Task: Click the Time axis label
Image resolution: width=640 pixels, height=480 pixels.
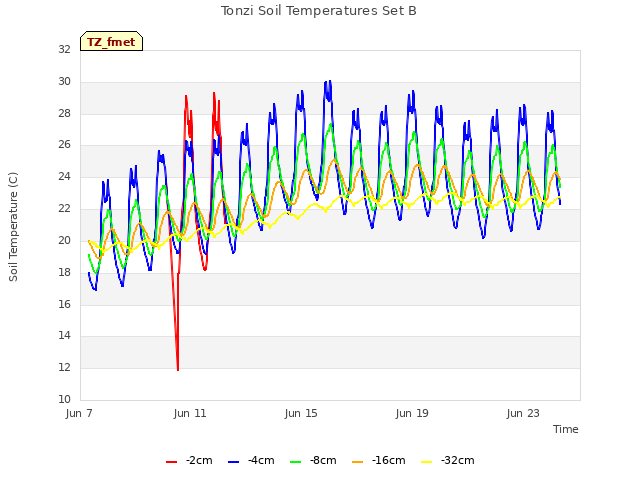Action: (x=566, y=429)
